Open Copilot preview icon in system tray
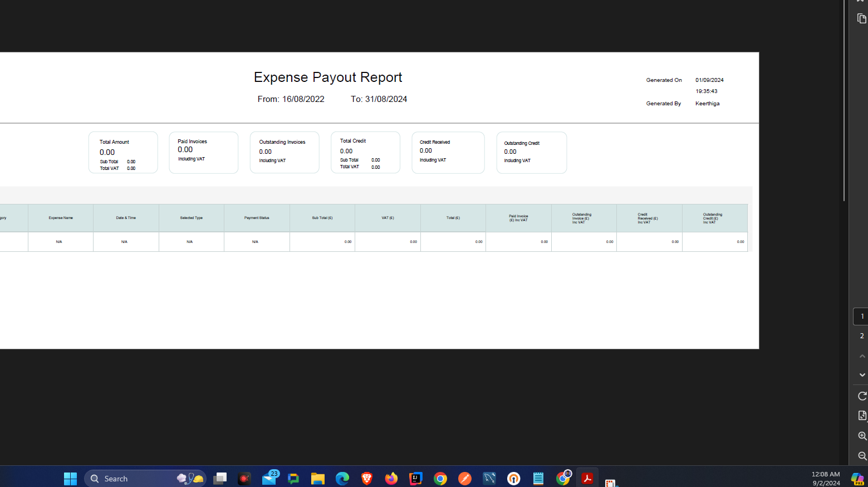The height and width of the screenshot is (487, 868). click(x=857, y=479)
